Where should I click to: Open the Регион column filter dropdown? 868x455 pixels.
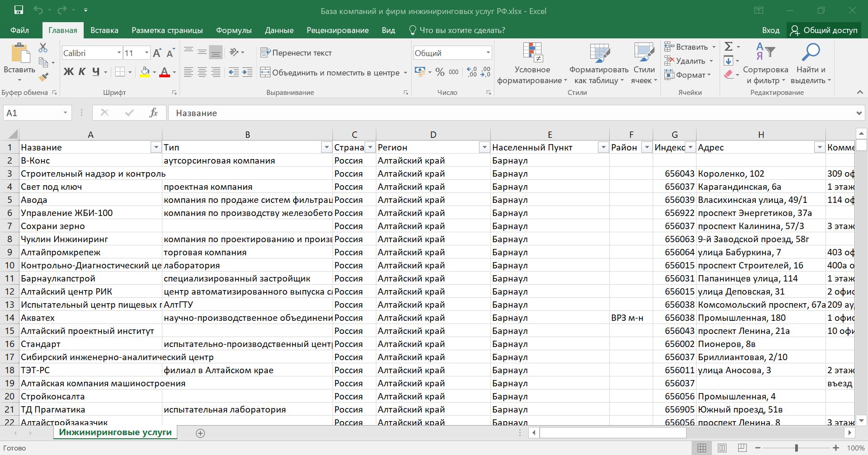(484, 147)
